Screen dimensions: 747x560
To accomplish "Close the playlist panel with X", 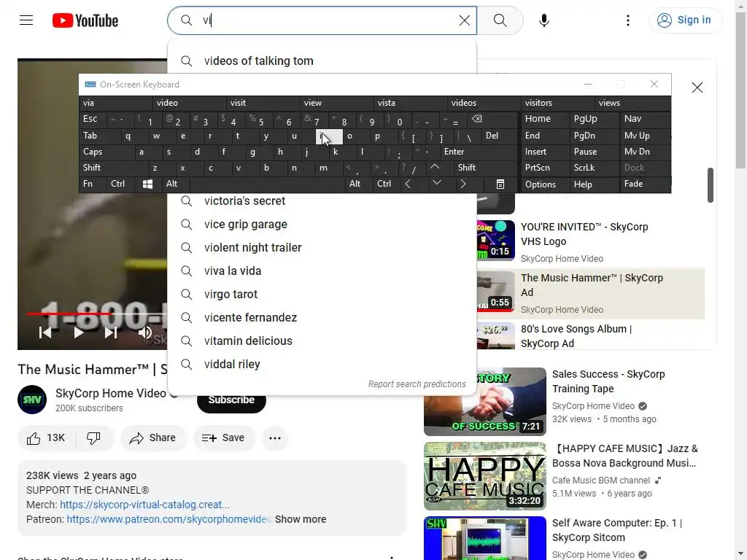I will click(x=697, y=87).
